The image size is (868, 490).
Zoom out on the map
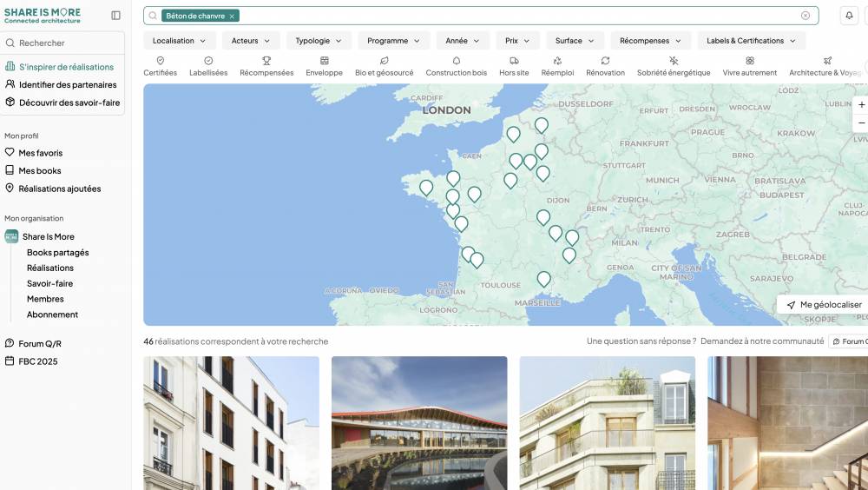(861, 122)
